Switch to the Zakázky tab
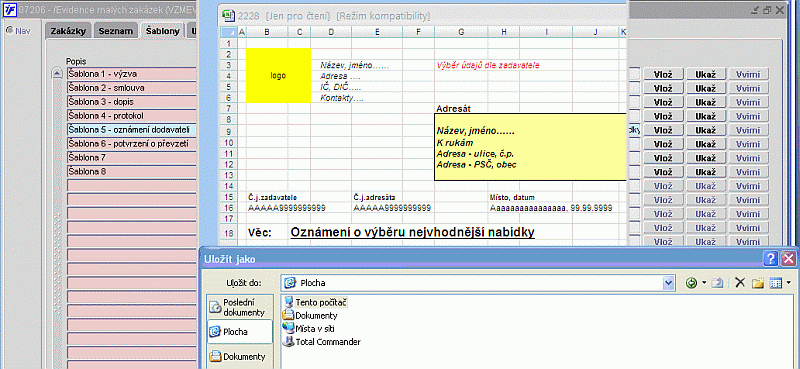This screenshot has height=369, width=800. [x=69, y=31]
